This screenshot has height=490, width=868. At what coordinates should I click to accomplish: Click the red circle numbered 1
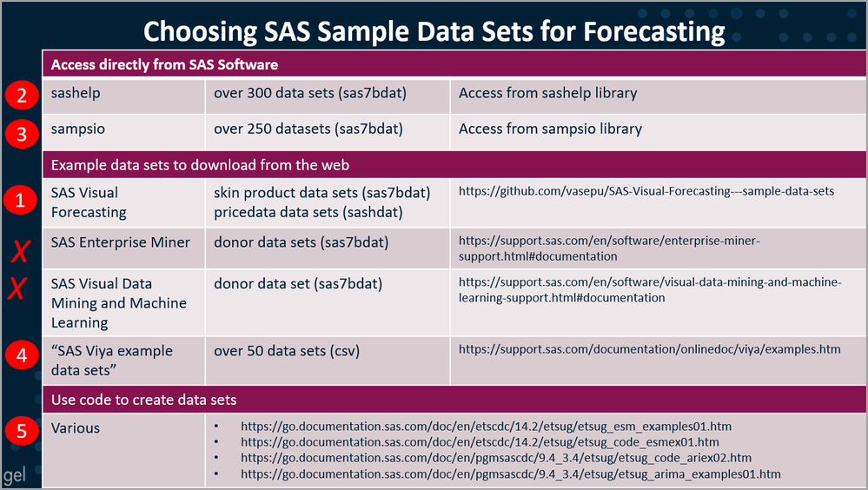19,202
